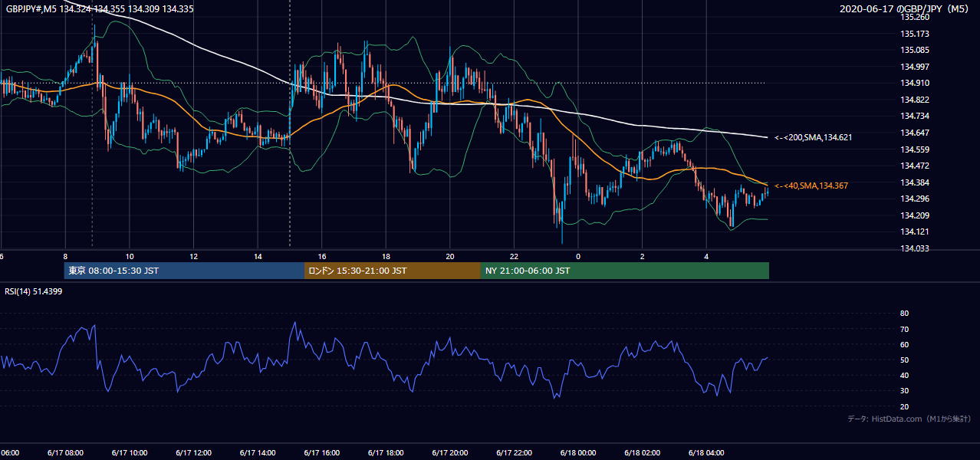Viewport: 980px width, 460px height.
Task: Select the NY 21:00-06:00 JST session bar
Action: click(x=625, y=271)
